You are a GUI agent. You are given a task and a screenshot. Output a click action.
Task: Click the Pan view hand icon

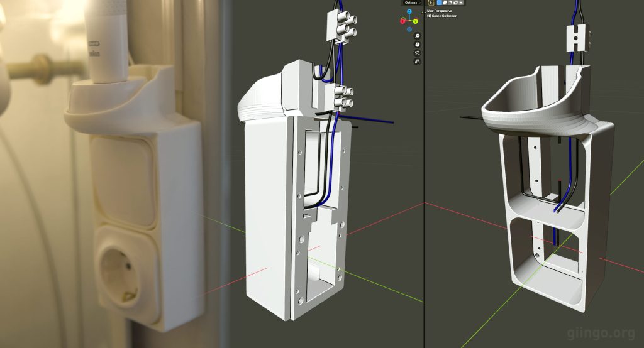[x=417, y=45]
